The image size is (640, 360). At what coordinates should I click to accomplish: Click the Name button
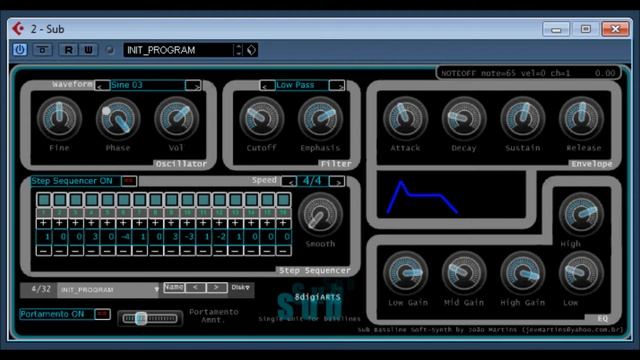[174, 287]
